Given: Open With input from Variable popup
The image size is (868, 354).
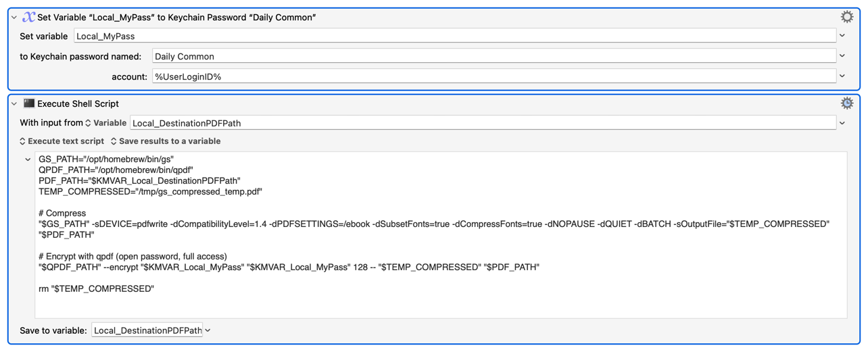Looking at the screenshot, I should (105, 123).
